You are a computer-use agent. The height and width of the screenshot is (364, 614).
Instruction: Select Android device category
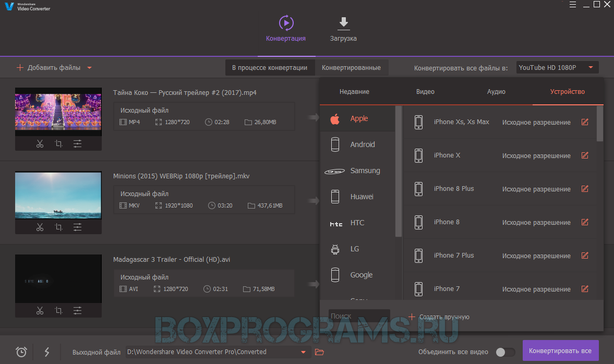pyautogui.click(x=358, y=144)
